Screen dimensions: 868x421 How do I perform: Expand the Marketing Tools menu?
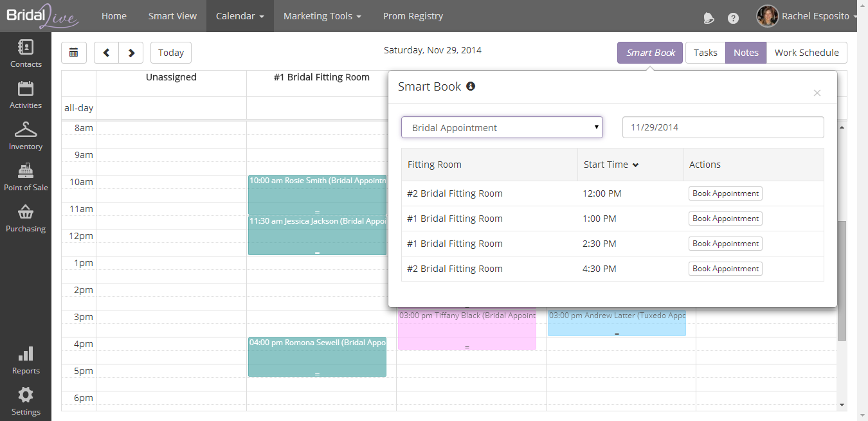(322, 16)
